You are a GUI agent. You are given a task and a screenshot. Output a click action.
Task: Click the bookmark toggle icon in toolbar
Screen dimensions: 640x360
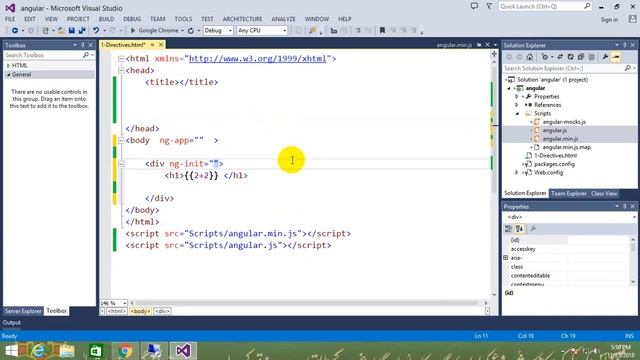tap(382, 31)
